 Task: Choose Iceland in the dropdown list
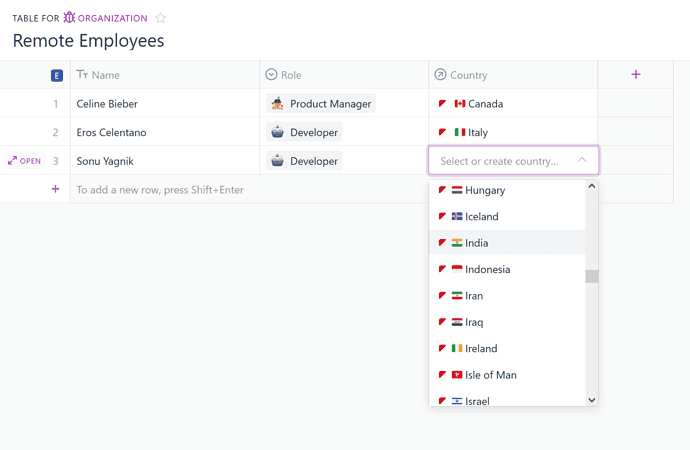click(481, 217)
